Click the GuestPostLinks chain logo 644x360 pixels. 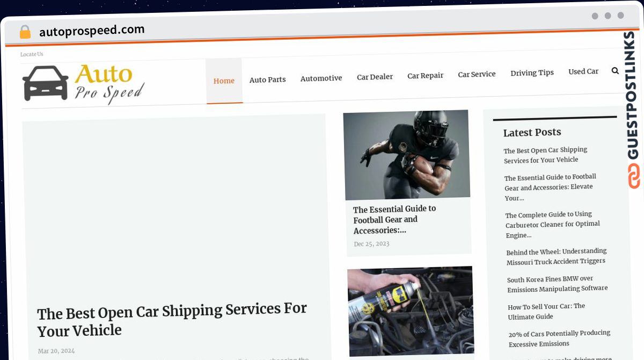point(634,176)
